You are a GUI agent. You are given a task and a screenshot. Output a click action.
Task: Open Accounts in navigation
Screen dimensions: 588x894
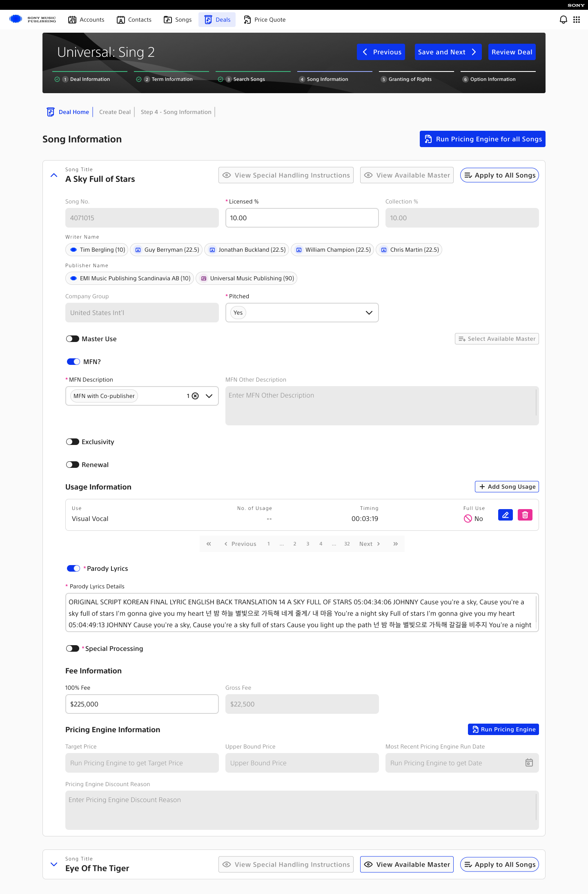click(86, 20)
